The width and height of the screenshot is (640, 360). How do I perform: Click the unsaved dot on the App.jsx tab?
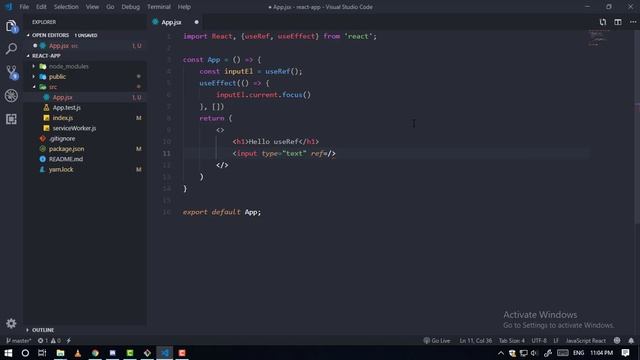pyautogui.click(x=196, y=22)
